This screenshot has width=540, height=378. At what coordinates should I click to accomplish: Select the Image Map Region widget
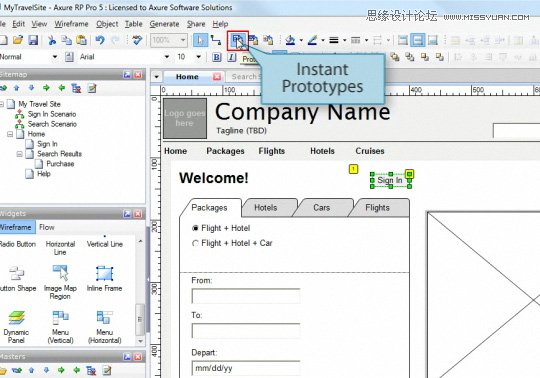(x=60, y=282)
